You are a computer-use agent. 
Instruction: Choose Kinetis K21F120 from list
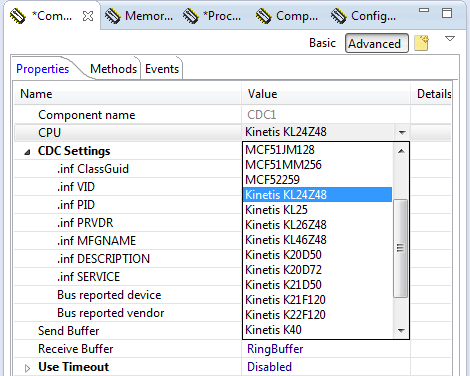click(x=318, y=300)
